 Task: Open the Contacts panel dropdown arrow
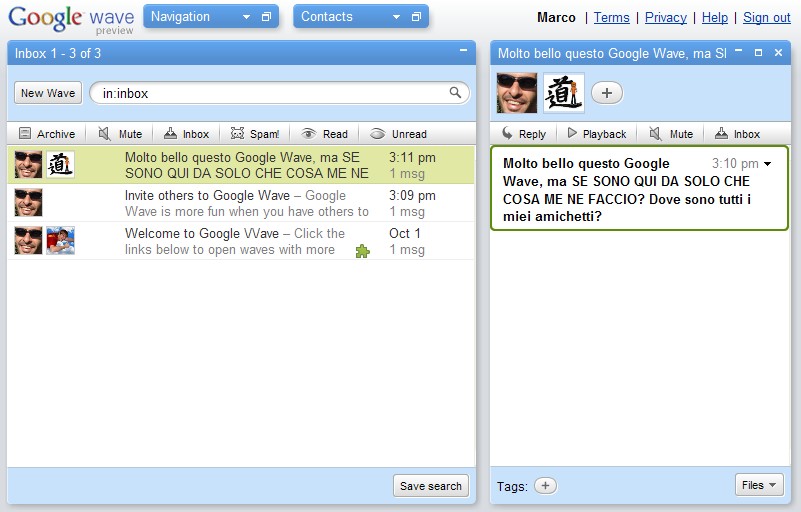click(x=396, y=17)
